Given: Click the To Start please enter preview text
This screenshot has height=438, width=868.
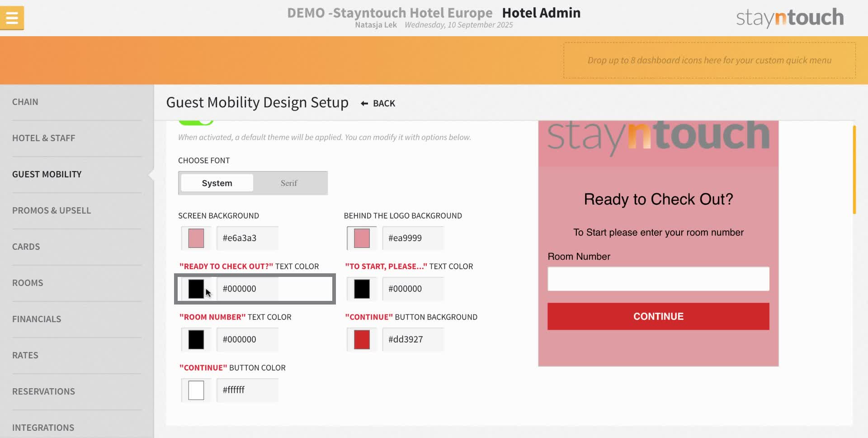Looking at the screenshot, I should coord(658,233).
